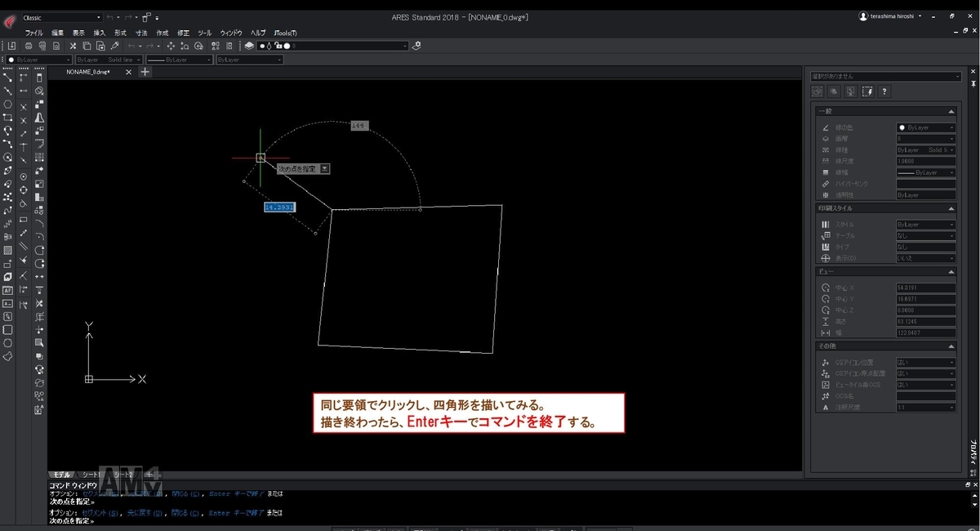The width and height of the screenshot is (980, 531).
Task: Click the Print icon in the top toolbar
Action: click(x=29, y=46)
